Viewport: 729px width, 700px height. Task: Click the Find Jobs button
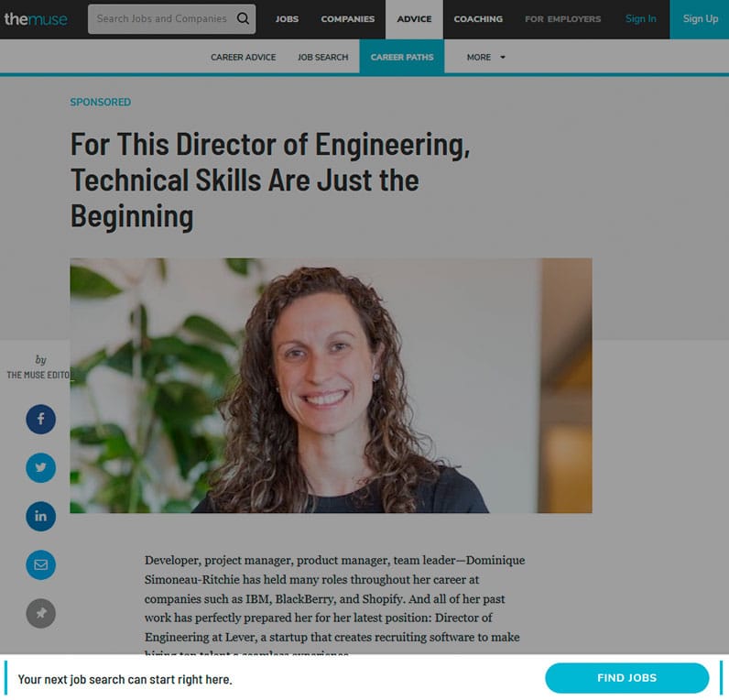click(x=626, y=678)
